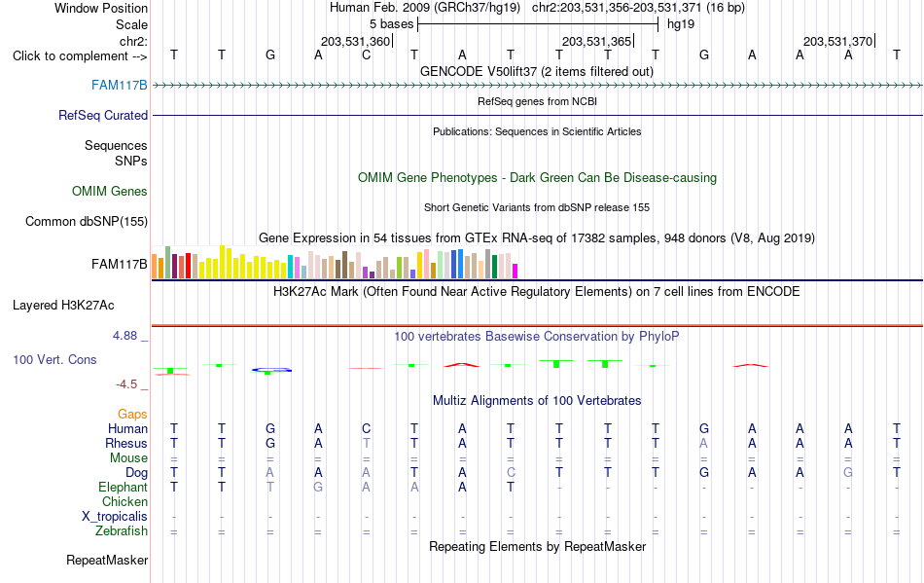Click the 4.88 upper scale value

point(124,336)
